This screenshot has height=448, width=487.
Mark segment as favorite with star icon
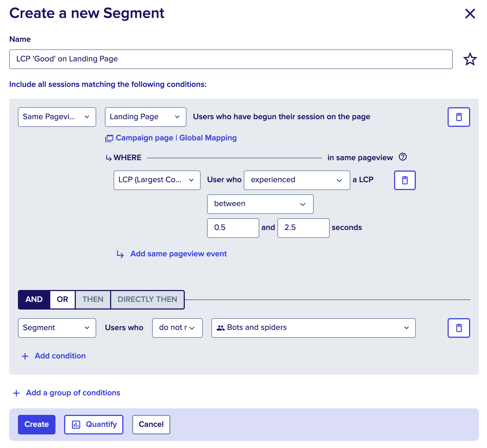click(470, 59)
